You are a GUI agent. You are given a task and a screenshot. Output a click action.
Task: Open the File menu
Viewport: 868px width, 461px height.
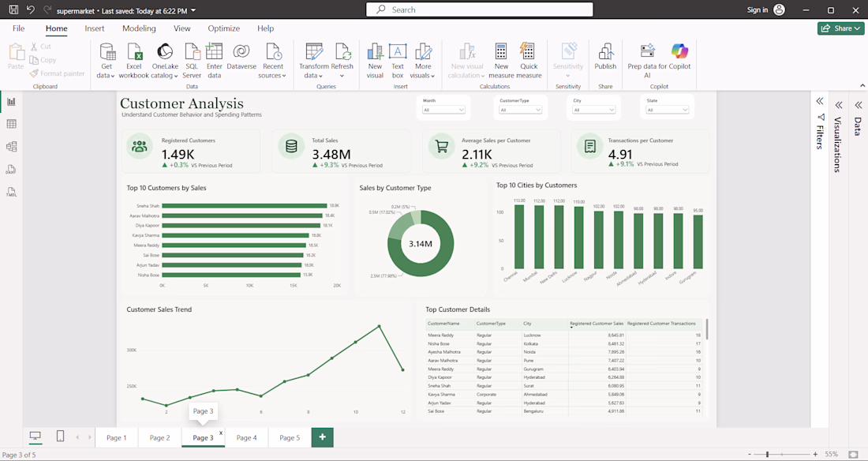(18, 28)
